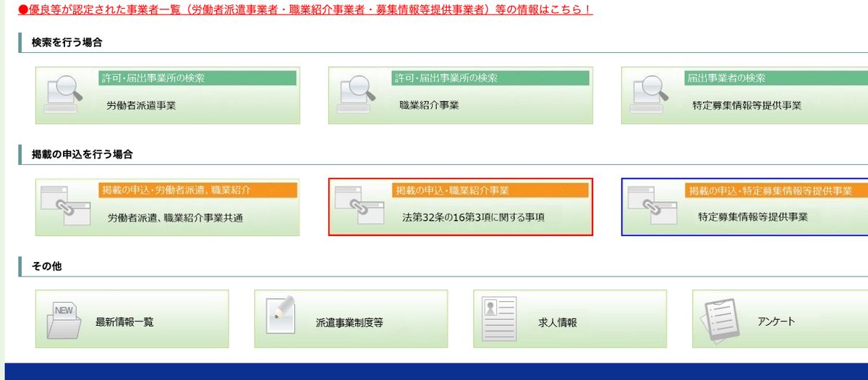The image size is (868, 380).
Task: Click the green 許可・届出事業所の検索 header above 職業紹介事業
Action: (x=490, y=78)
